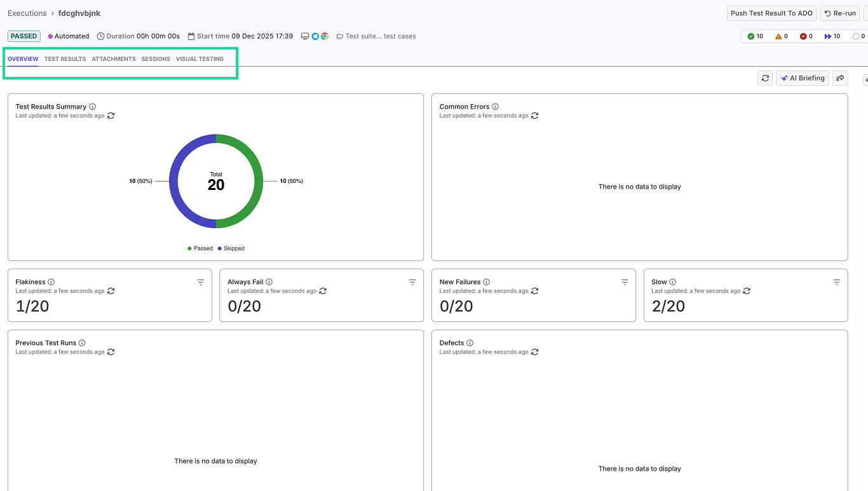Refresh the Always Fail card
The width and height of the screenshot is (868, 491).
click(x=323, y=291)
